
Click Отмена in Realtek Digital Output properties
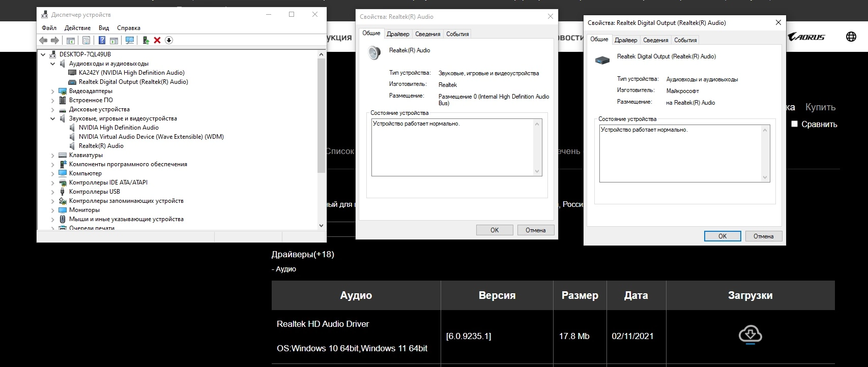(764, 236)
